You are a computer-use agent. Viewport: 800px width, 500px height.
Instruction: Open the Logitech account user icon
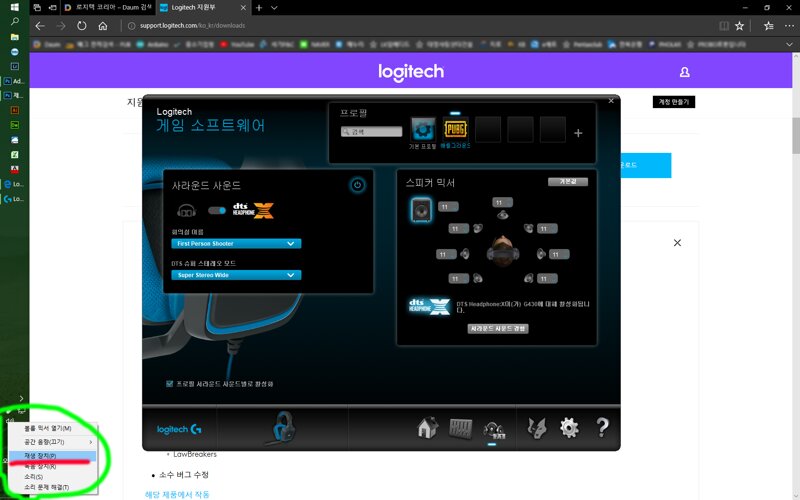[684, 72]
